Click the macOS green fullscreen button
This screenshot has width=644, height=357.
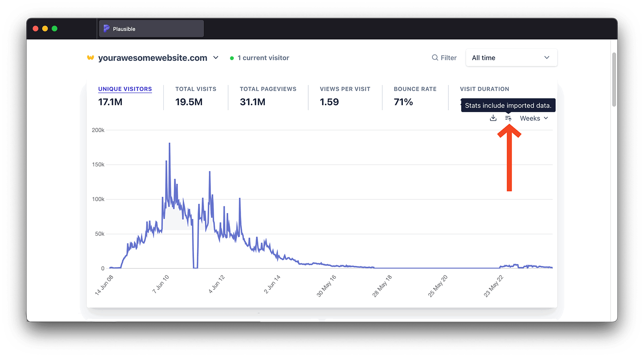click(x=55, y=29)
